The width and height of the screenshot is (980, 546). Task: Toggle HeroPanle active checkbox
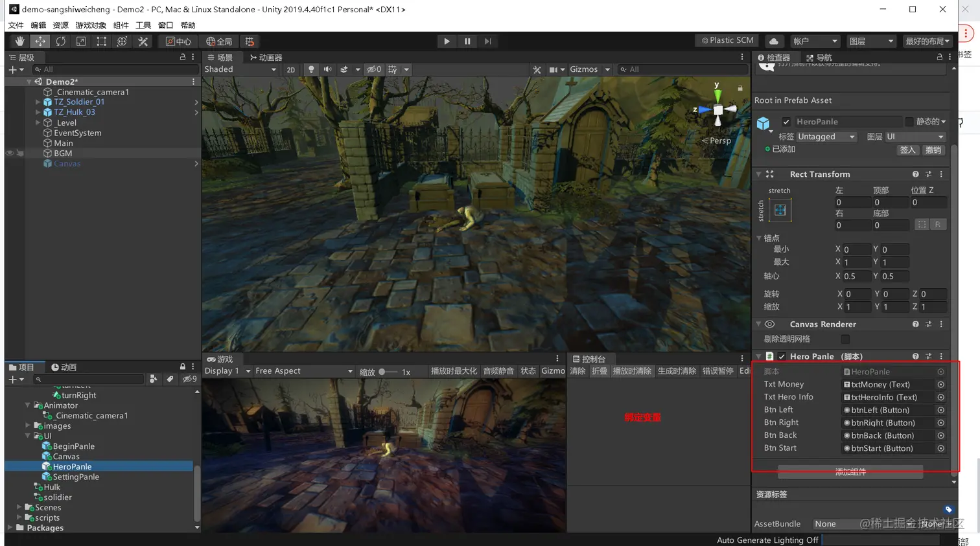(x=786, y=122)
